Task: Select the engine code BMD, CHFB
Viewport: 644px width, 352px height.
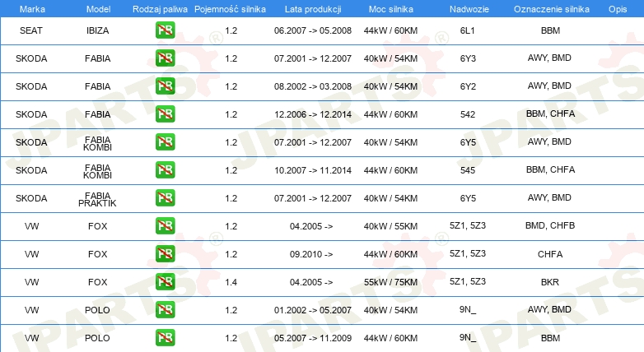Action: [x=550, y=225]
